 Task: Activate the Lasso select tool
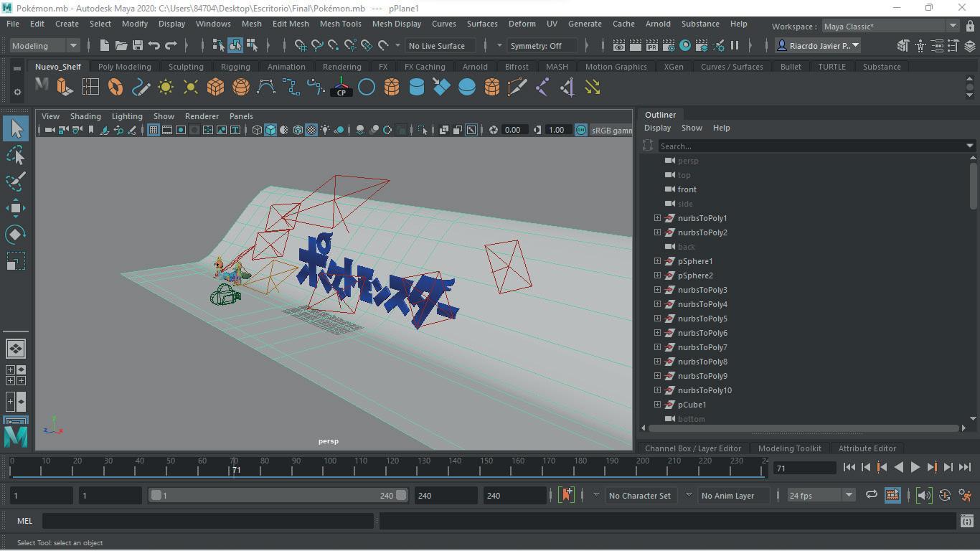coord(16,156)
